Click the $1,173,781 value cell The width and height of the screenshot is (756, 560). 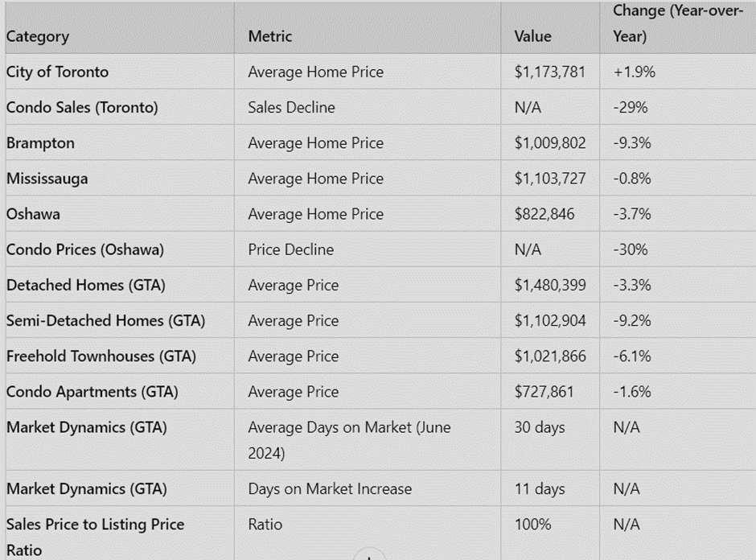550,72
